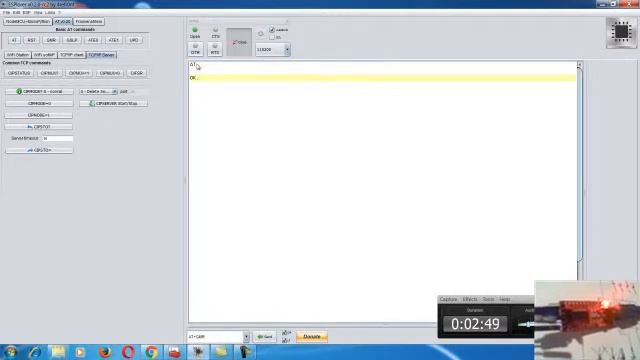640x360 pixels.
Task: Toggle the EOL checkbox
Action: (x=272, y=37)
